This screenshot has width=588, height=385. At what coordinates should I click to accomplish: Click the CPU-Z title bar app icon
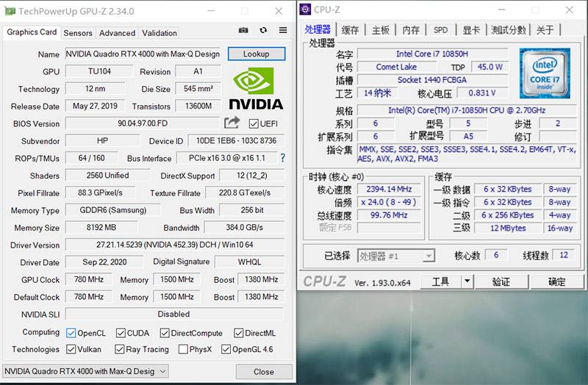305,10
